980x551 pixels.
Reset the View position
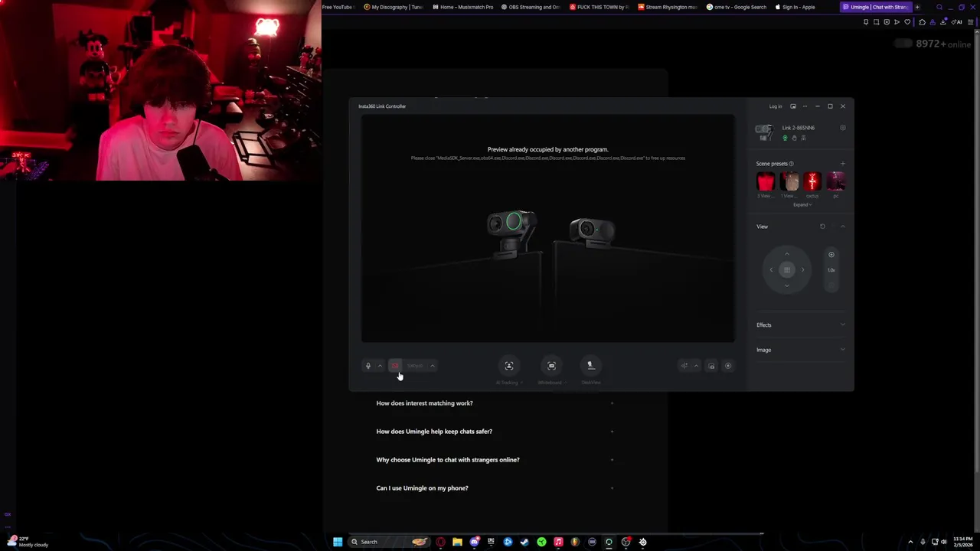click(x=823, y=227)
